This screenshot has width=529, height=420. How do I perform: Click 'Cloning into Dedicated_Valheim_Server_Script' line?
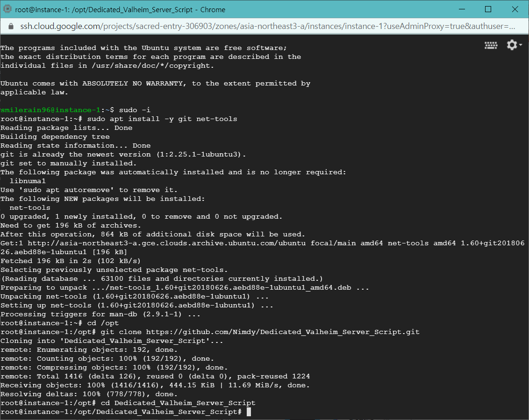tap(112, 341)
